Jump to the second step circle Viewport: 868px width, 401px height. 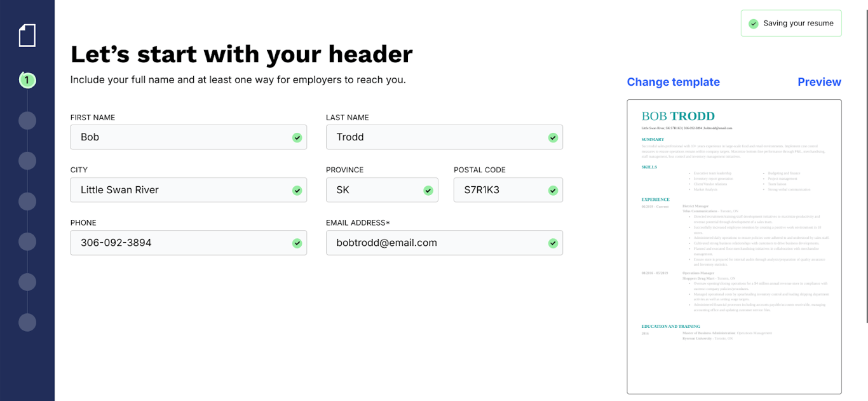point(27,121)
